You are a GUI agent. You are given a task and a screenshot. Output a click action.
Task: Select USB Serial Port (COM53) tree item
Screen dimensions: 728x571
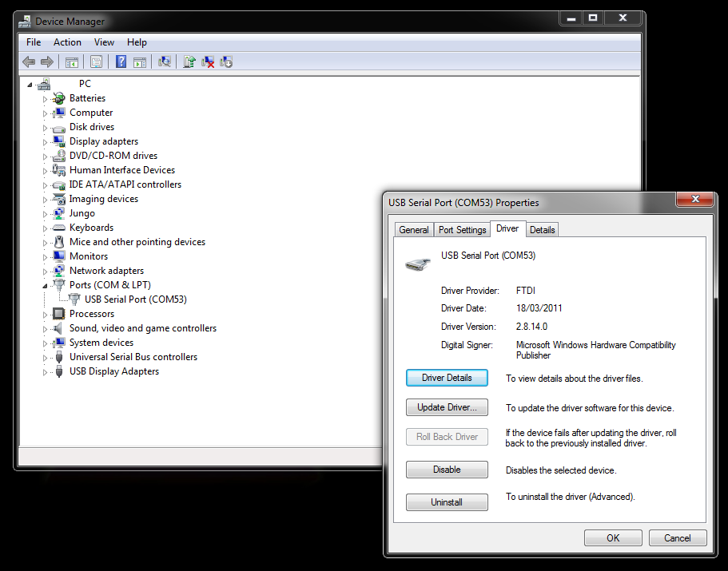[136, 299]
